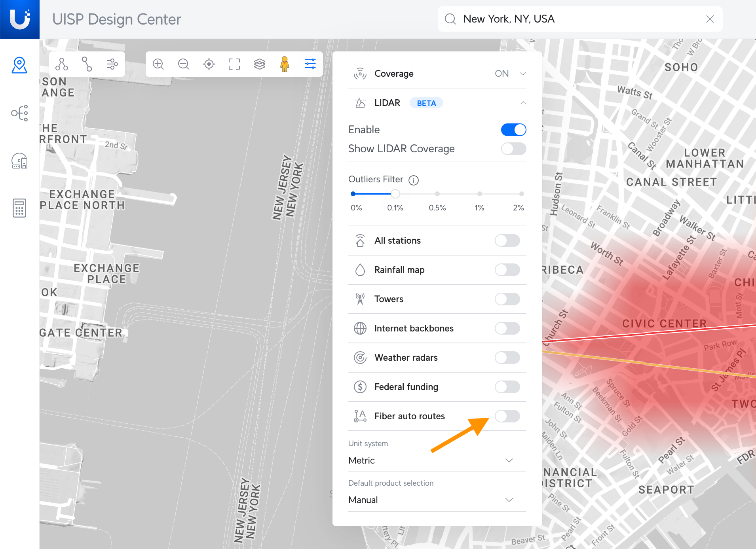The height and width of the screenshot is (549, 756).
Task: Switch on the Rainfall map toggle
Action: (507, 270)
